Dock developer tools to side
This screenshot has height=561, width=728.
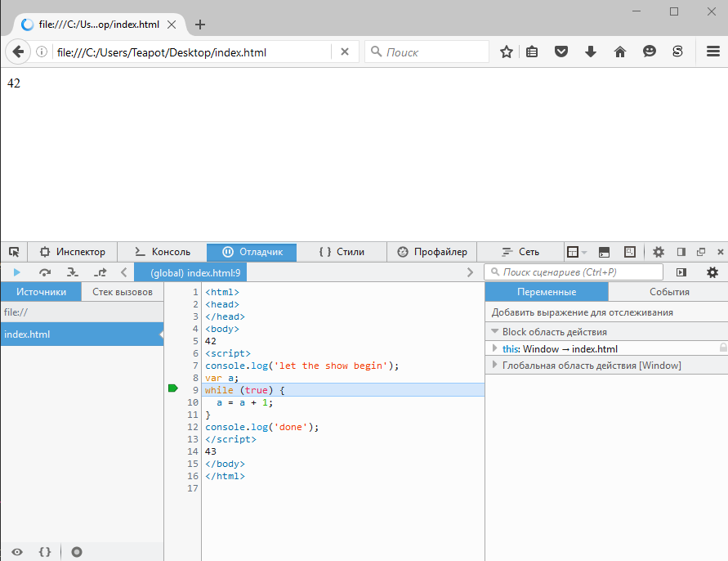click(681, 252)
